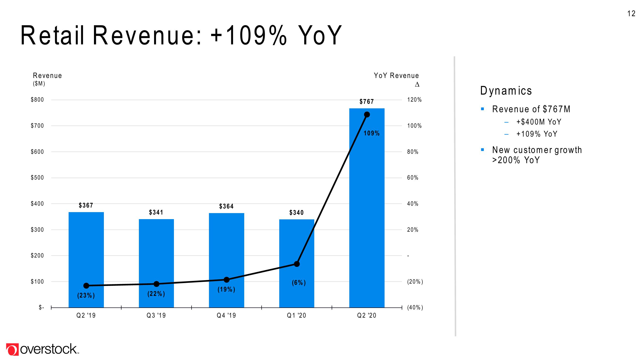
Task: Click the 'Revenue ($M)' axis title
Action: coord(47,79)
